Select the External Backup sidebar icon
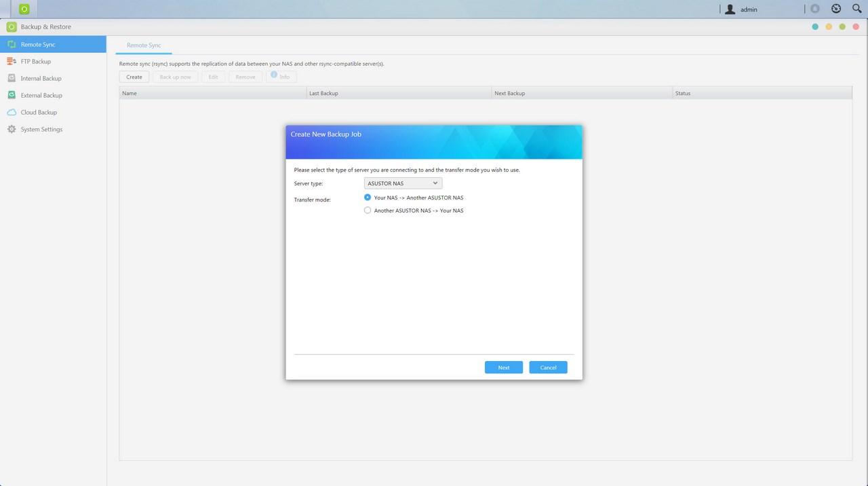 coord(12,95)
